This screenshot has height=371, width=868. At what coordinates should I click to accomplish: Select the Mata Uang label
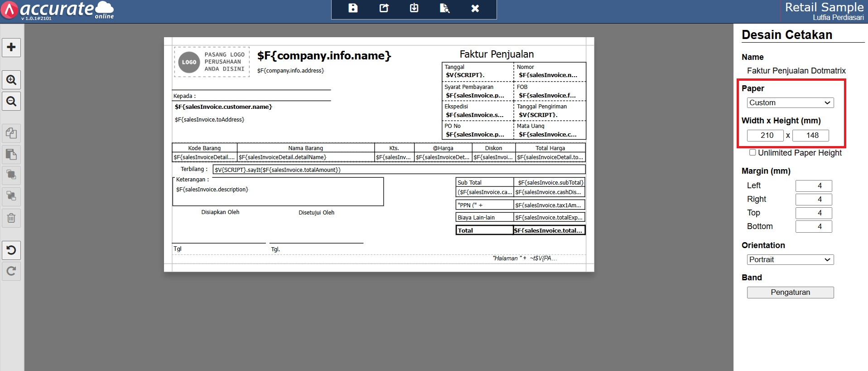point(530,126)
